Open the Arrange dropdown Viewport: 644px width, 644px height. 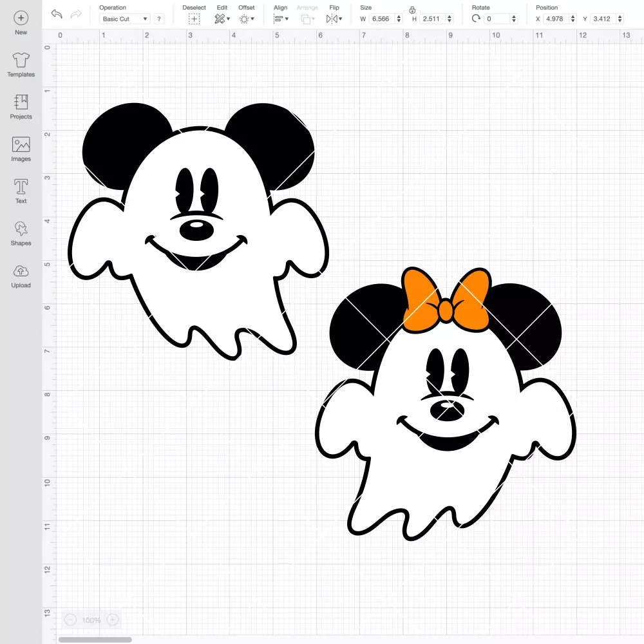[308, 19]
